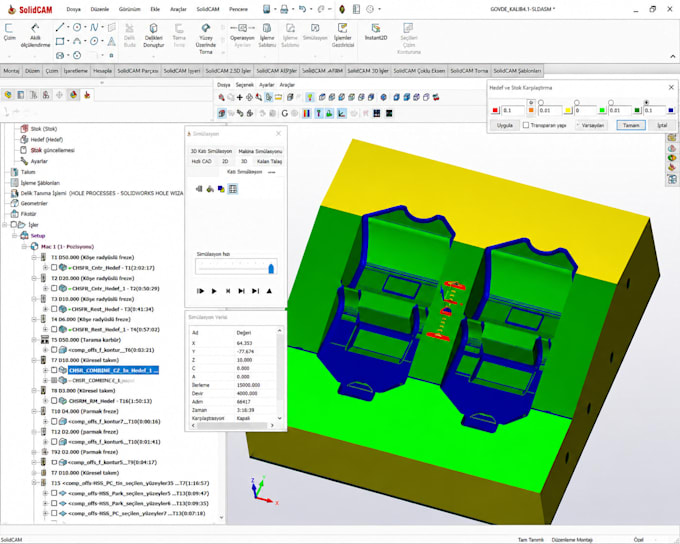Select the line sketch tool in ribbon
Viewport: 680px width, 544px height.
60,27
